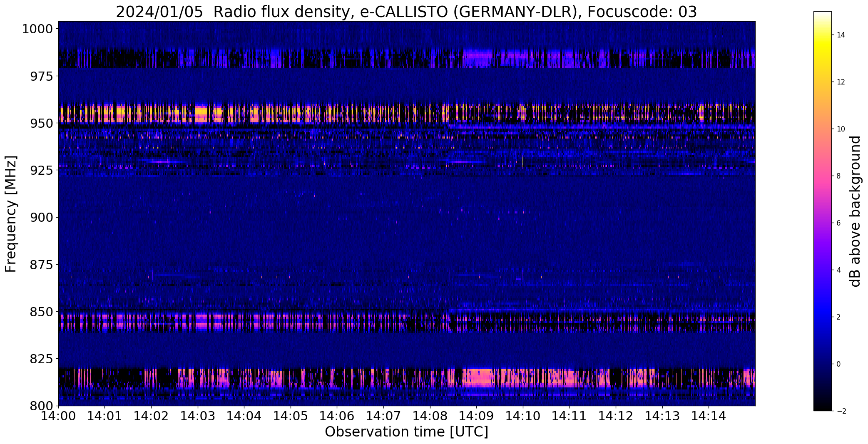
Task: Click the colorbar tick label 12
Action: tap(841, 82)
